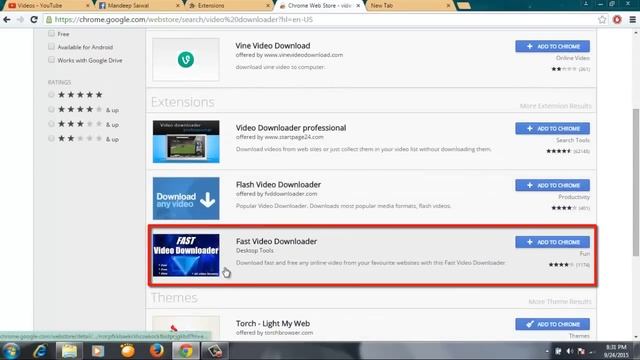The image size is (640, 360).
Task: Select the two stars & up filter
Action: tap(51, 138)
